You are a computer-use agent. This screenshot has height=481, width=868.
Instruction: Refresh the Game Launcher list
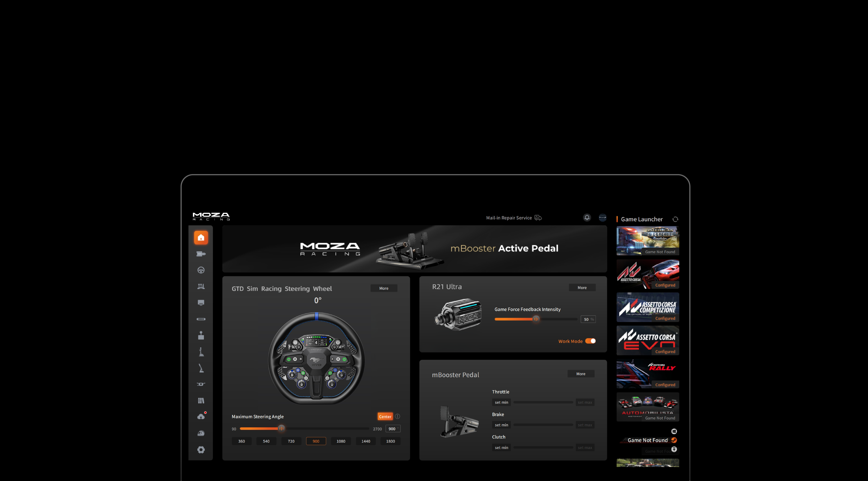(x=675, y=219)
